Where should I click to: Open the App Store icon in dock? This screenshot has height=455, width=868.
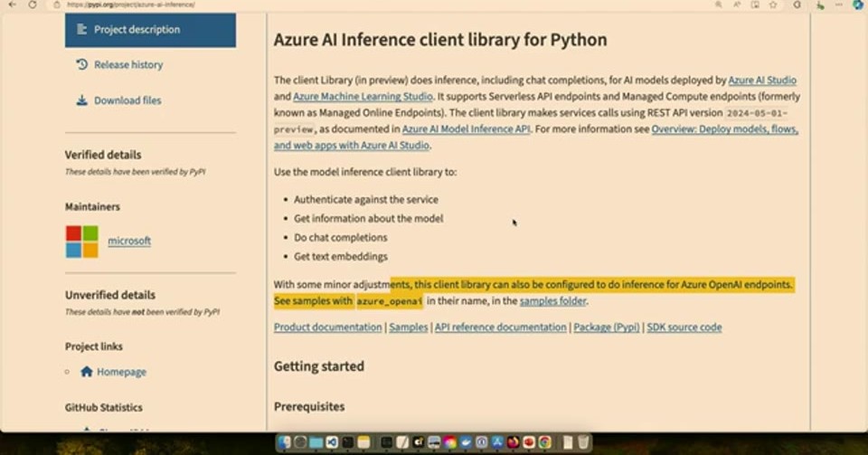click(497, 442)
